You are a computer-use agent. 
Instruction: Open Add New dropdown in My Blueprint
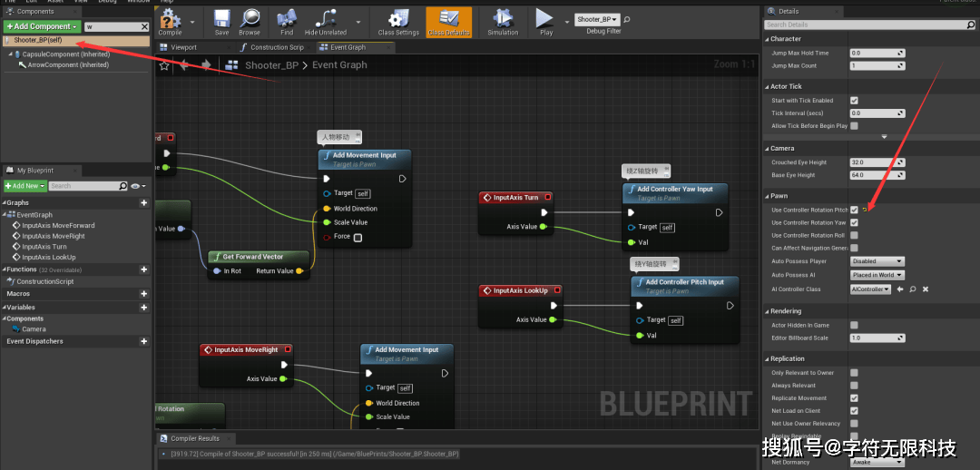pyautogui.click(x=25, y=186)
